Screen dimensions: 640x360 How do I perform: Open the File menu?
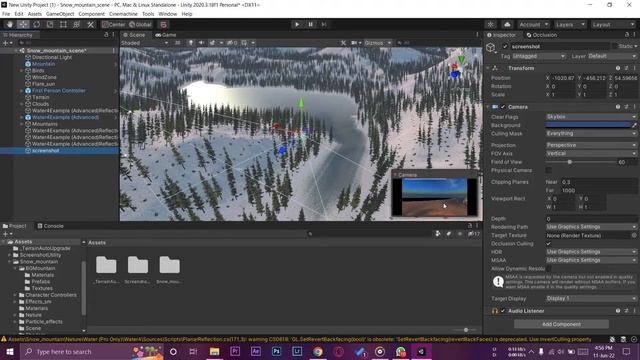pos(6,14)
